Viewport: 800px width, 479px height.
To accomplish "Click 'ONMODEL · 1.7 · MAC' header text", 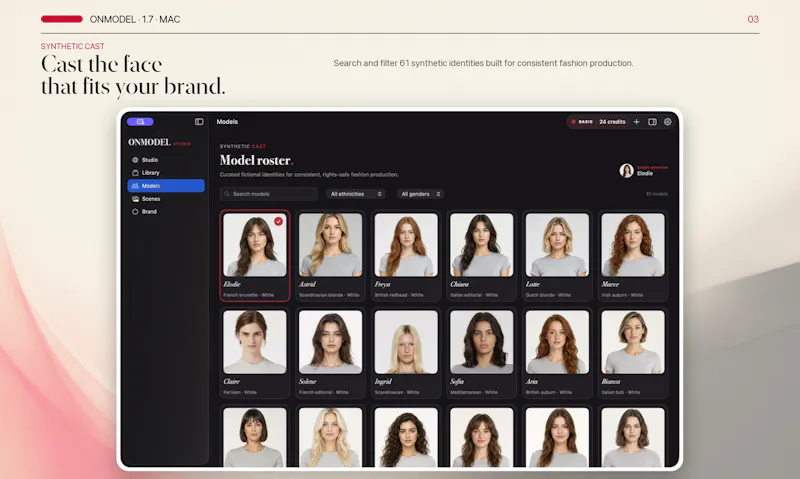I will [135, 19].
